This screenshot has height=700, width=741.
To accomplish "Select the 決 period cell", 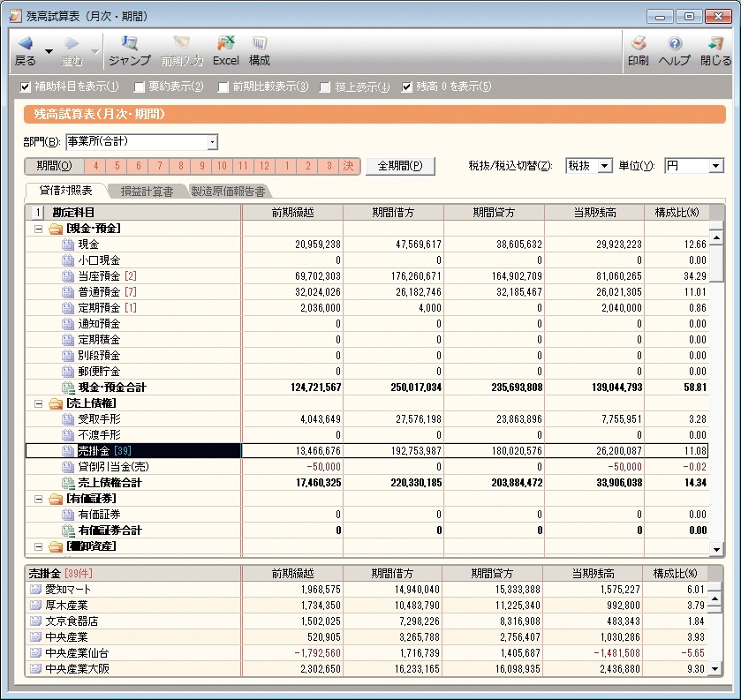I will (349, 166).
